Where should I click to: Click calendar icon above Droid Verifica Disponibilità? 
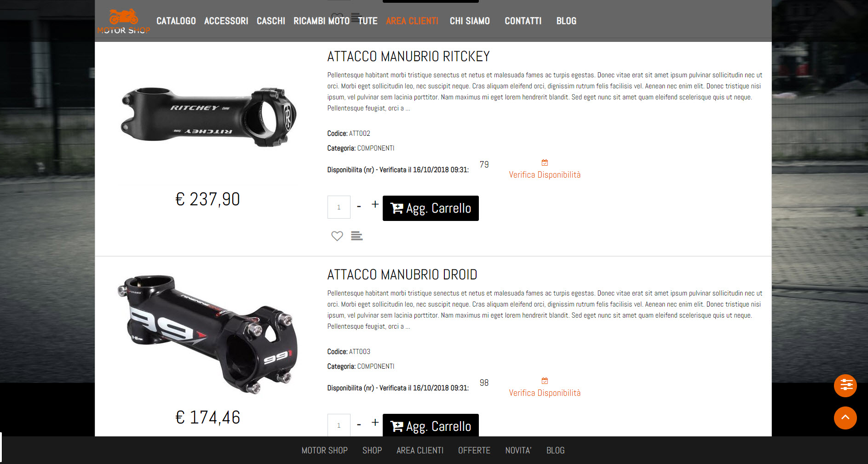545,381
